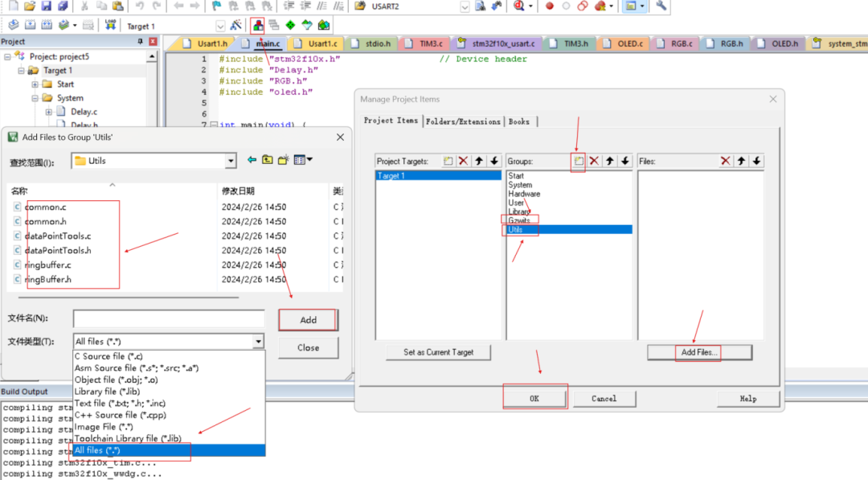Screen dimensions: 868x480
Task: Click the green Manage Run-Time Environment icon
Action: (290, 26)
